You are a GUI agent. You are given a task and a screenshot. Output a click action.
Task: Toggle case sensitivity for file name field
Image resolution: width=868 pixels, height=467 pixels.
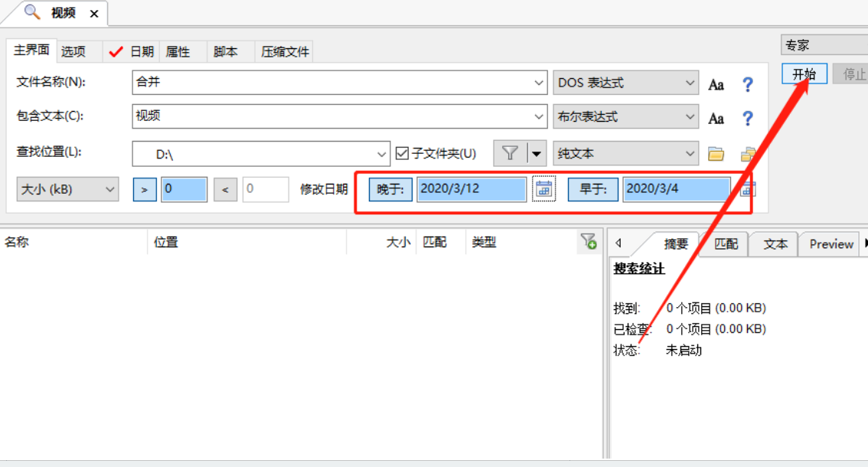click(716, 85)
